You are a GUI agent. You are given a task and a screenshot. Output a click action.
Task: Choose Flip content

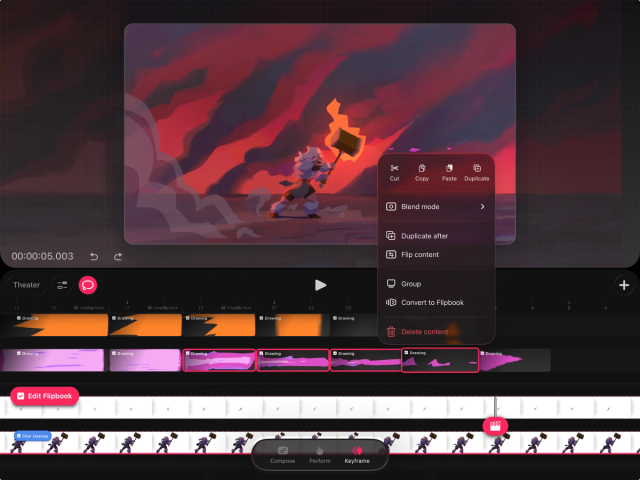(x=436, y=254)
